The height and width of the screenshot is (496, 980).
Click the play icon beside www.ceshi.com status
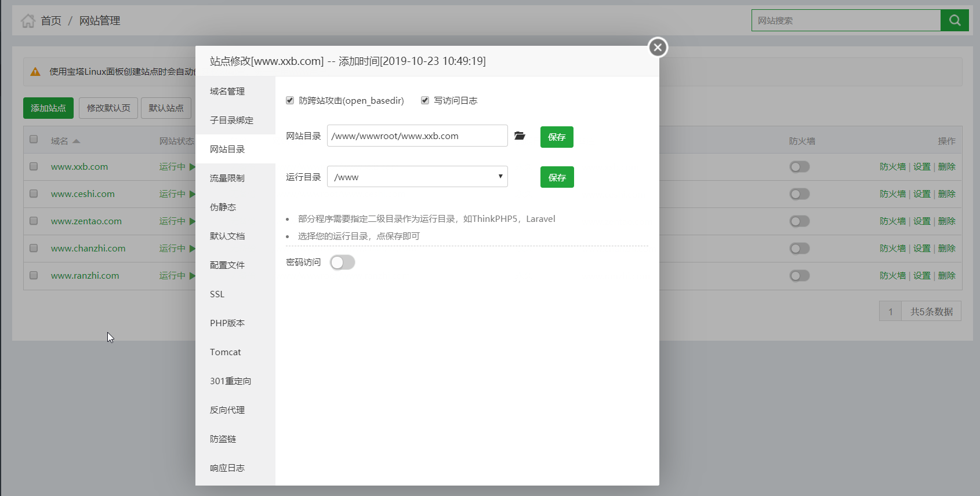193,194
